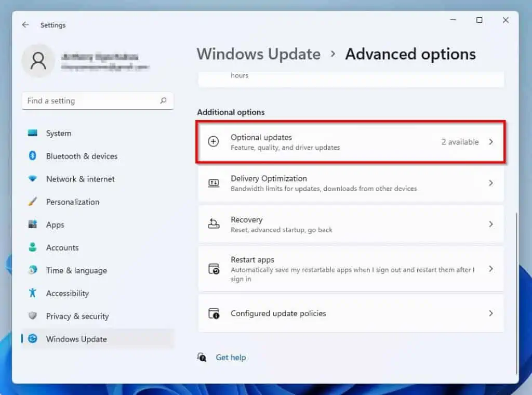532x395 pixels.
Task: Click the Restart apps icon
Action: point(214,269)
